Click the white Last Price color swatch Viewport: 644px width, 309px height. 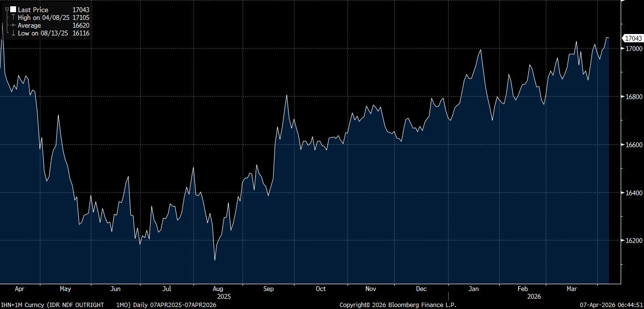(x=13, y=10)
